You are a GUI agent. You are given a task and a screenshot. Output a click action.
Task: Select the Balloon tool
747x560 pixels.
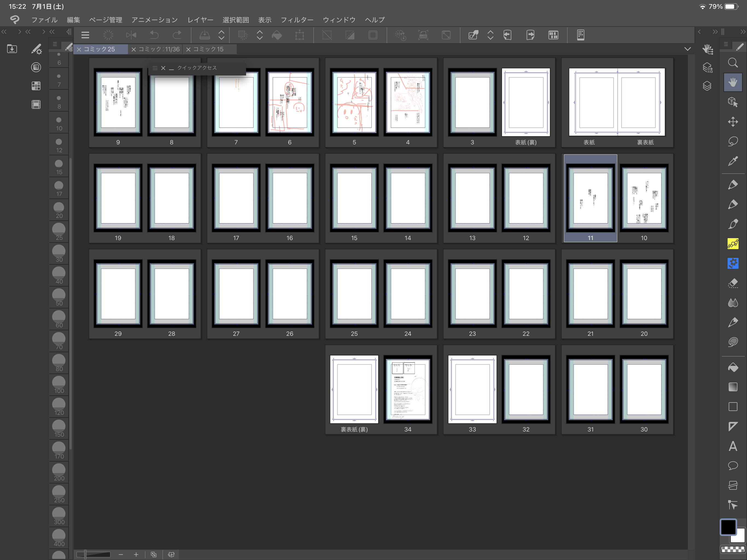[733, 466]
